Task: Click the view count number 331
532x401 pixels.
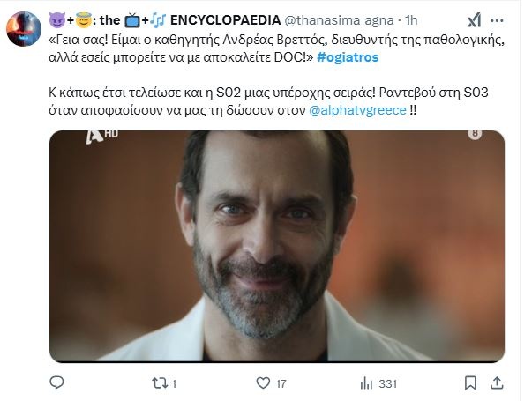Action: tap(386, 382)
